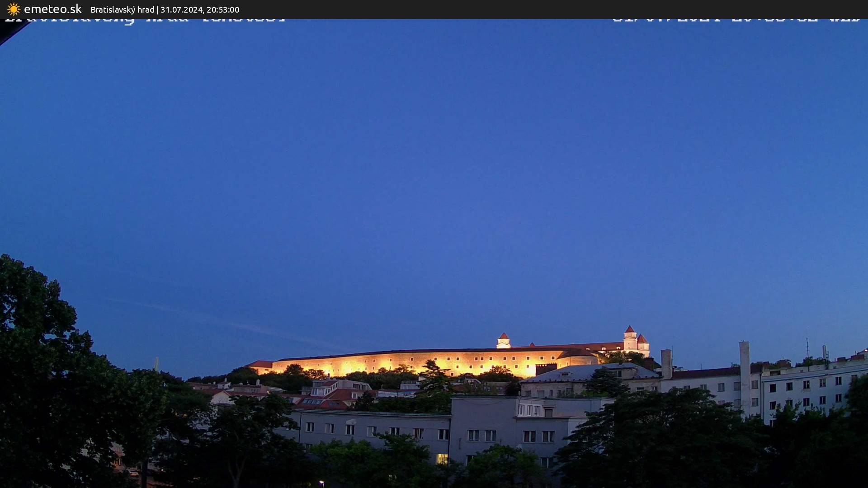Click the separator bar between title and date
This screenshot has height=488, width=868.
(157, 9)
